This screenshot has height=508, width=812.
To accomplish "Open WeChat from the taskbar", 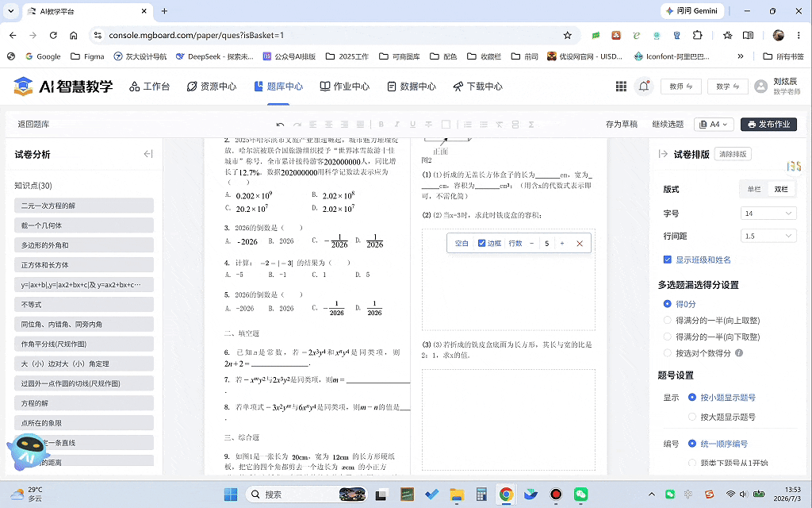I will (580, 495).
